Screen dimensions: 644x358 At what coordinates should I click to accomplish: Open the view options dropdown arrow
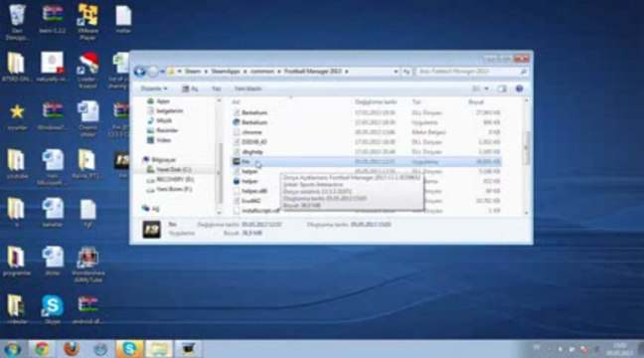(x=487, y=89)
